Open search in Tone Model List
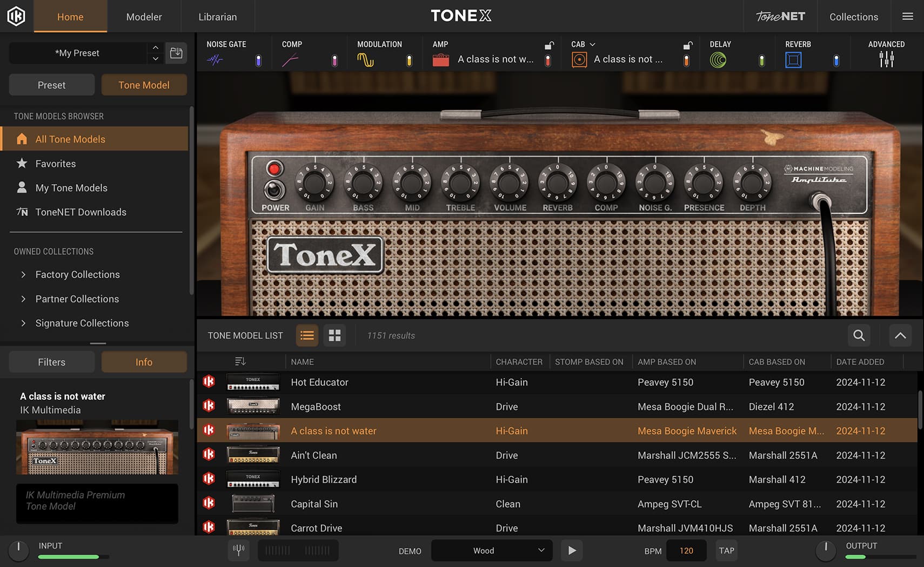Screen dimensions: 924x567 click(x=859, y=335)
